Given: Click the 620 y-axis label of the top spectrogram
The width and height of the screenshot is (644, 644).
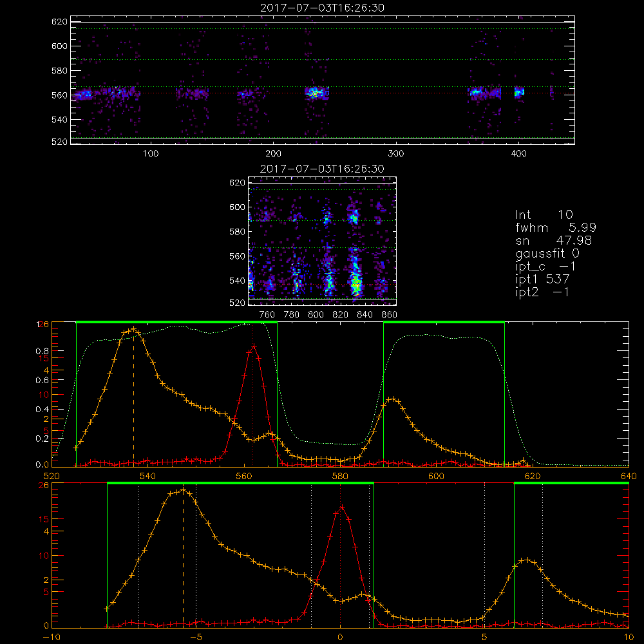Looking at the screenshot, I should click(59, 22).
